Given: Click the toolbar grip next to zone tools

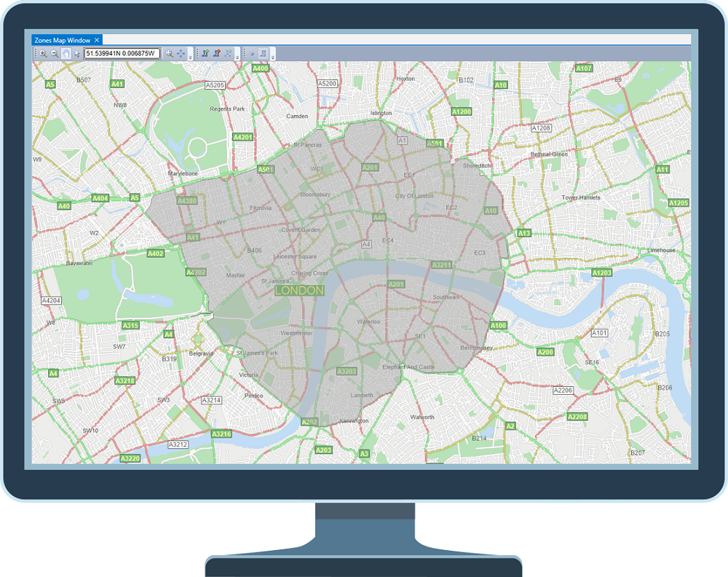Looking at the screenshot, I should [x=198, y=53].
